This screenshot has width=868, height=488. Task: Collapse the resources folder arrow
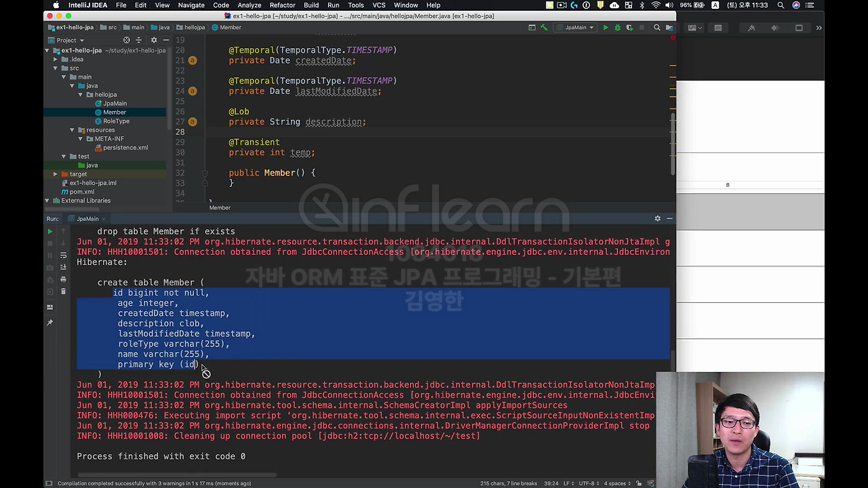click(72, 129)
